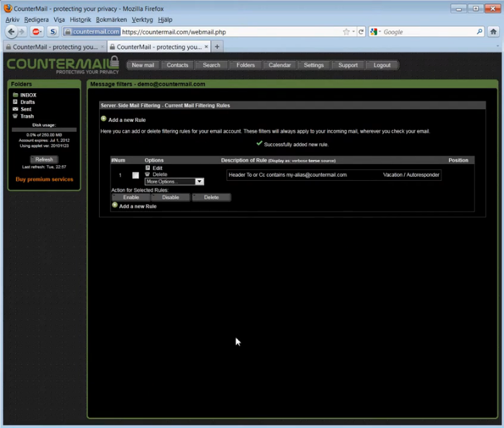Open the INBOX folder

[x=28, y=95]
